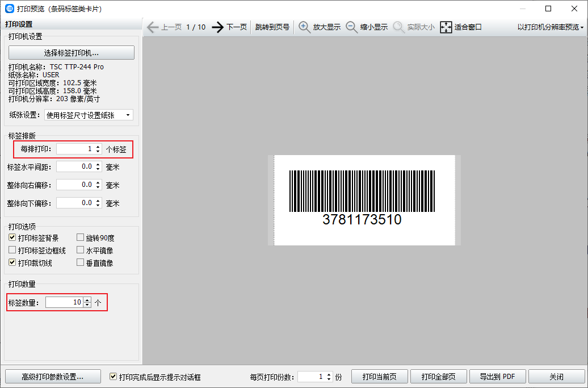Increase labels per row stepper
This screenshot has height=388, width=588.
(98, 147)
